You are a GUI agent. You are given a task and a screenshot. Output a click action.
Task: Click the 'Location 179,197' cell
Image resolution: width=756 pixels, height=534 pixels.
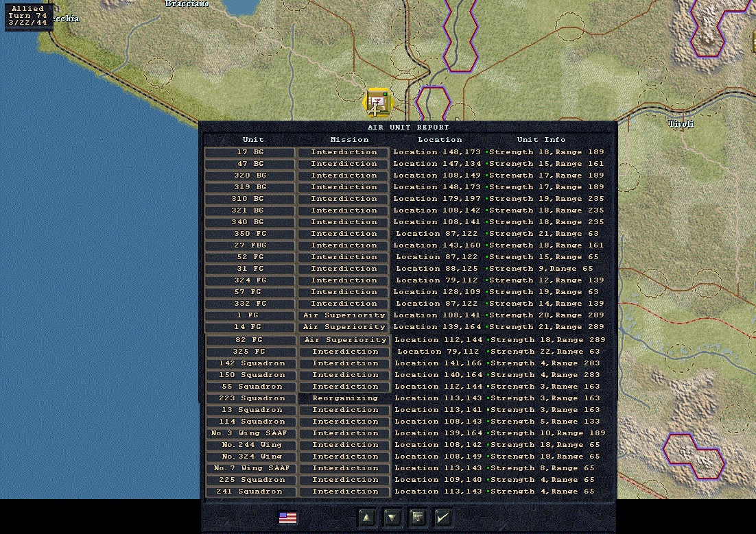tap(437, 199)
